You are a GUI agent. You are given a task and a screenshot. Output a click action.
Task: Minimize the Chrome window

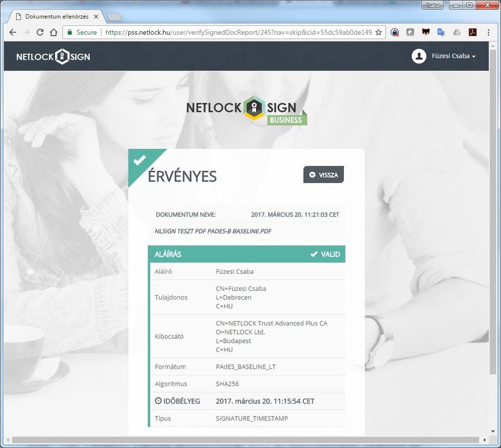[x=456, y=5]
